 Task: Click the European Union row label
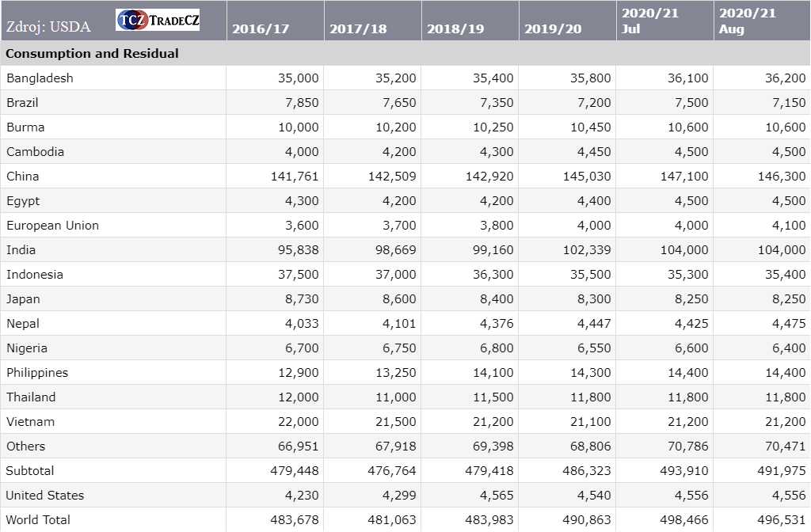click(x=53, y=226)
